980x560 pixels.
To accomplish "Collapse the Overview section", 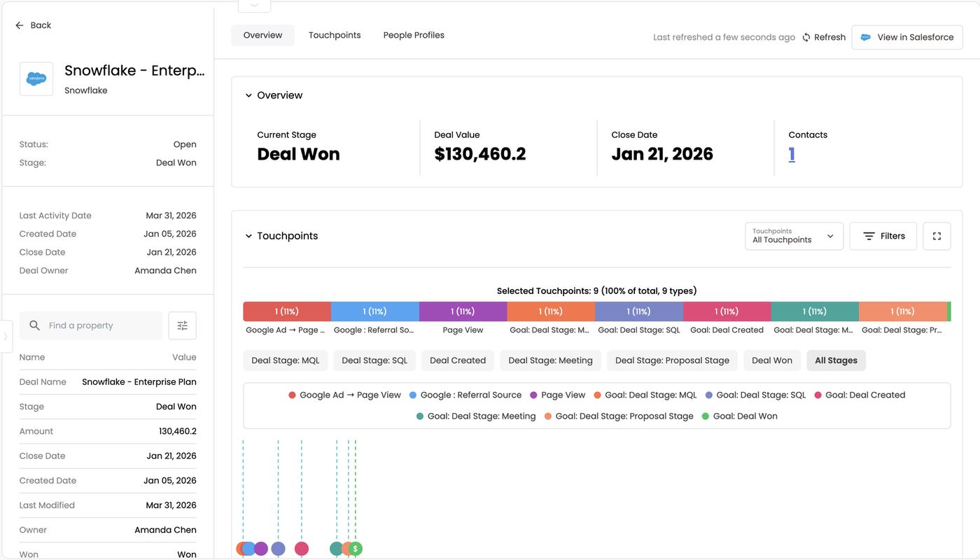I will (x=248, y=95).
